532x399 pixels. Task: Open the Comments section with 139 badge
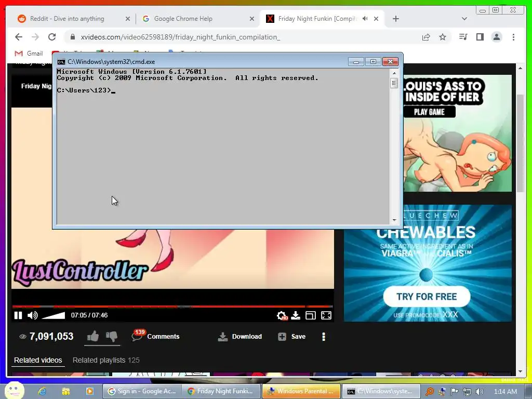tap(156, 336)
